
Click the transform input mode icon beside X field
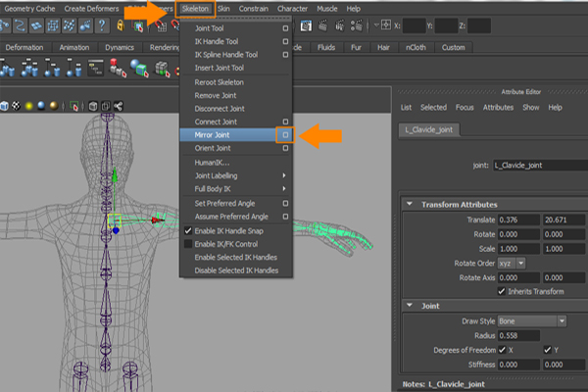pyautogui.click(x=386, y=25)
